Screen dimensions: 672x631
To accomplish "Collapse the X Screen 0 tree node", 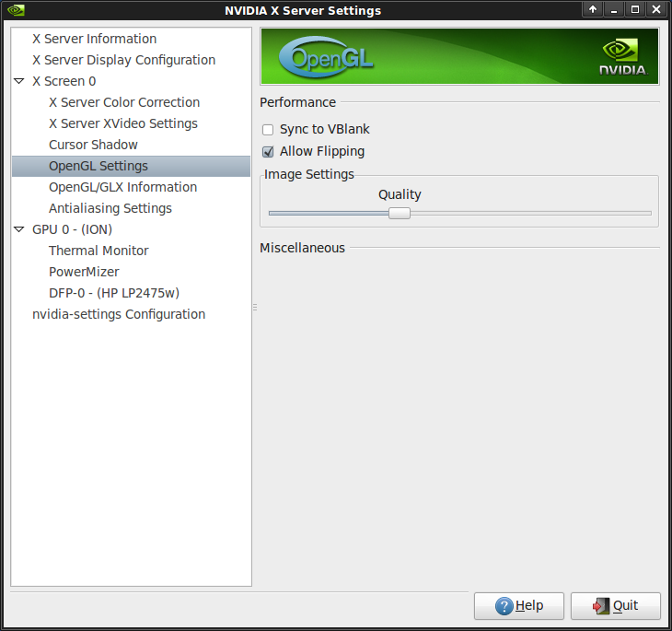I will 18,81.
